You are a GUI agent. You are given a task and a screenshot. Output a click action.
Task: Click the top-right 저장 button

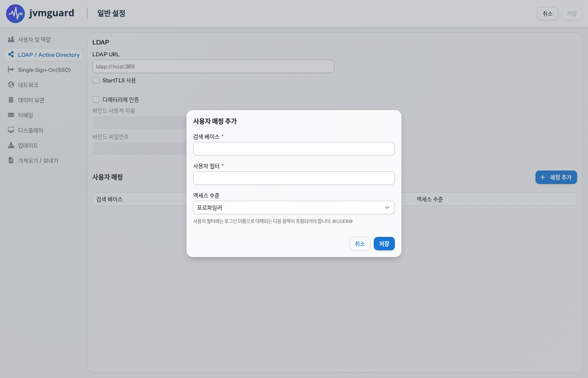click(572, 13)
